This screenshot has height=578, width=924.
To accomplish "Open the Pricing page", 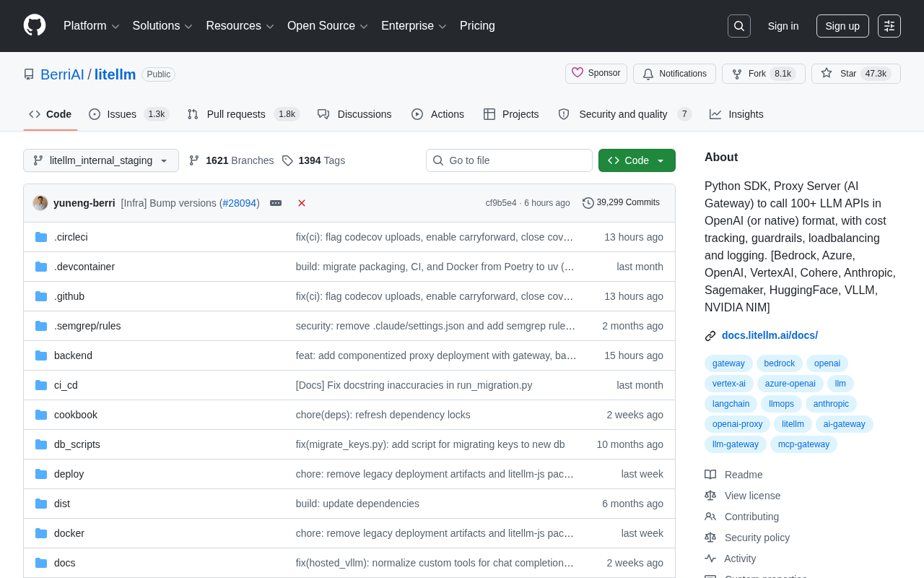I will pyautogui.click(x=477, y=26).
